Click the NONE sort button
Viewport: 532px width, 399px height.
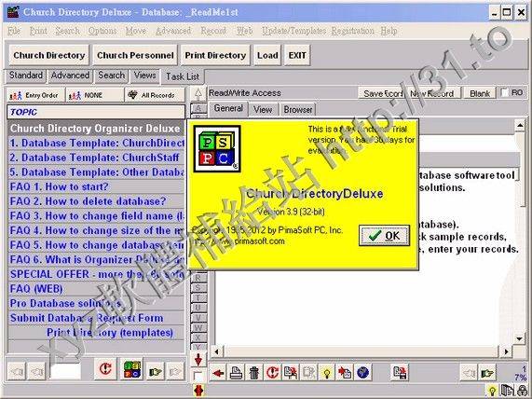pos(95,95)
